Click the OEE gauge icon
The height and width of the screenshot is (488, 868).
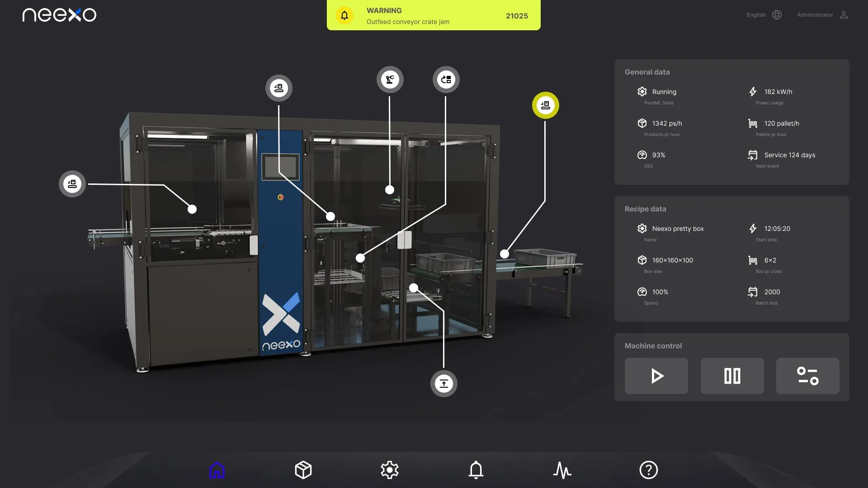click(642, 155)
